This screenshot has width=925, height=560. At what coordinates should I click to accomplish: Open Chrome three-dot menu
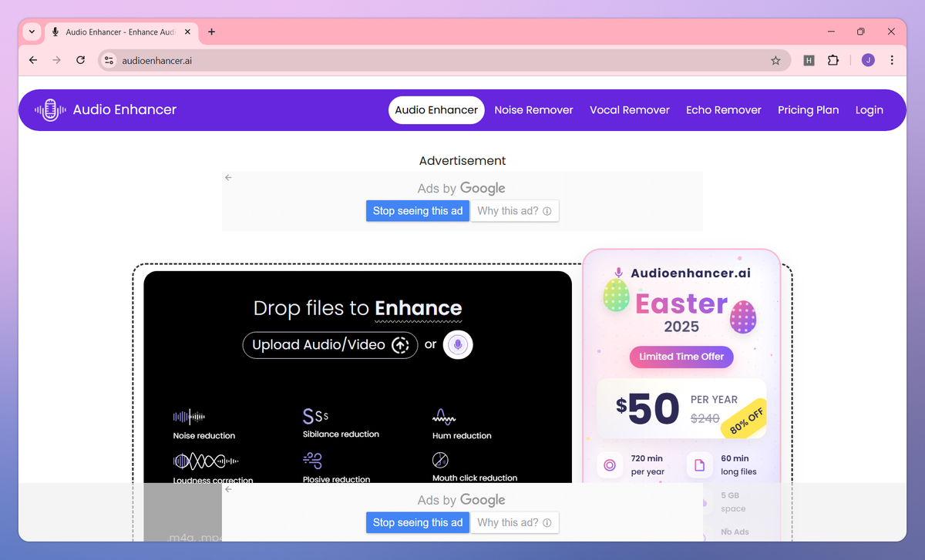[892, 60]
